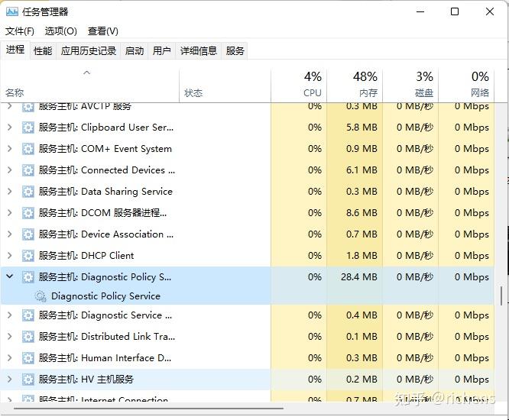Click the 28.4 MB memory value

coord(359,277)
